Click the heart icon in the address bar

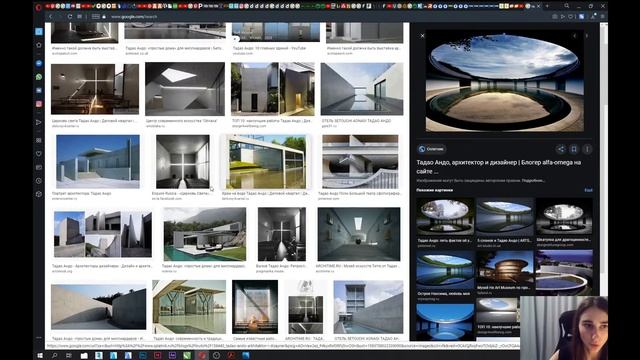click(x=571, y=17)
